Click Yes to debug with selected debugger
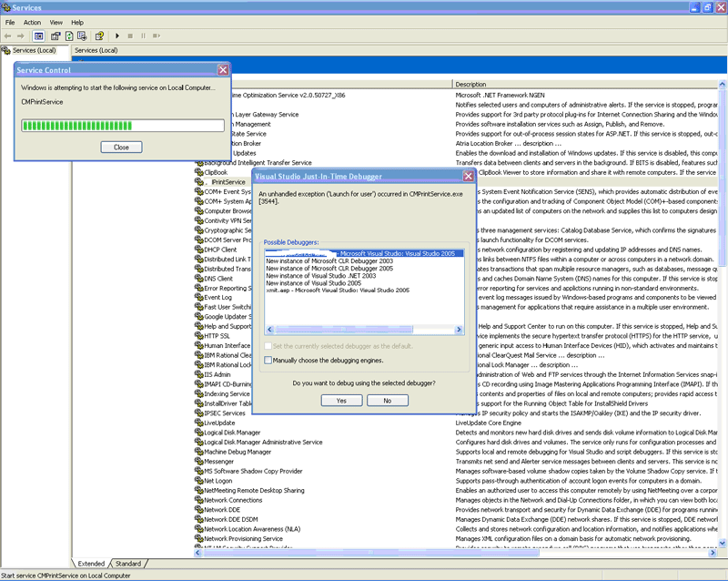This screenshot has height=581, width=728. click(341, 400)
